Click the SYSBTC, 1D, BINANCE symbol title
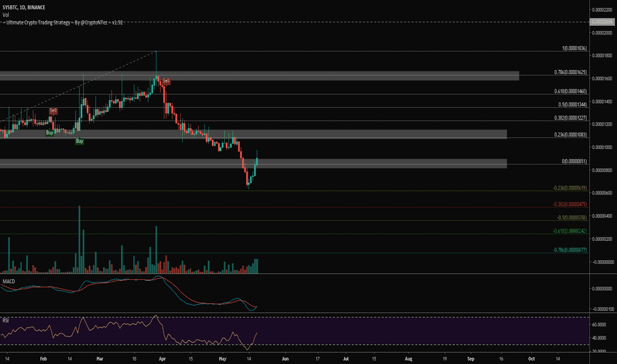Image resolution: width=617 pixels, height=364 pixels. pyautogui.click(x=24, y=7)
